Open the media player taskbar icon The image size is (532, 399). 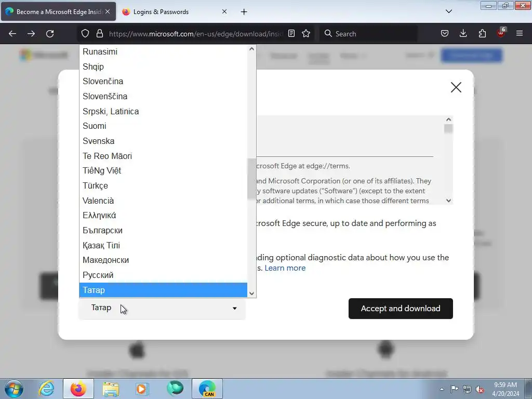(x=142, y=389)
